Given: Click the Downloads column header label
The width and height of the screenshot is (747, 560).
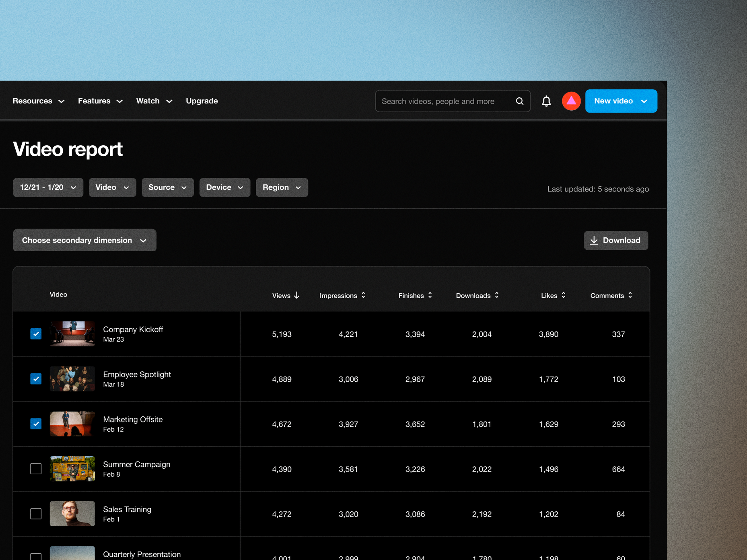Looking at the screenshot, I should [x=473, y=296].
